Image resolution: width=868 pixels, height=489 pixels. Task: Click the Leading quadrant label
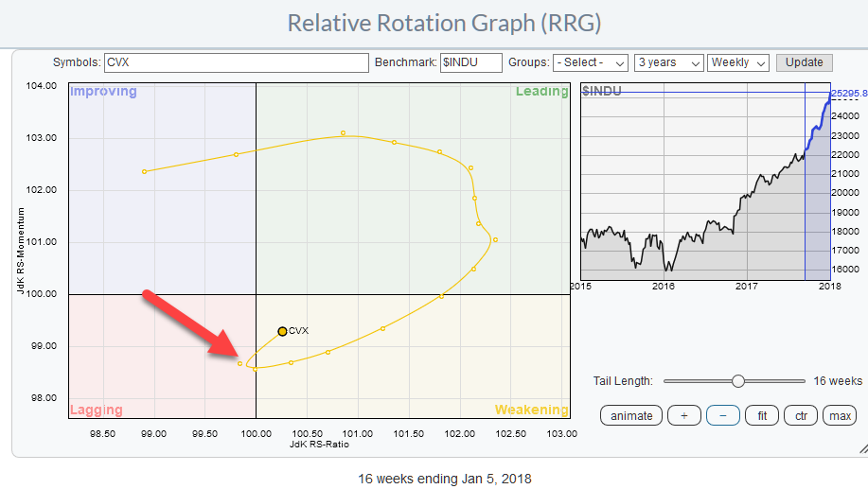tap(540, 92)
